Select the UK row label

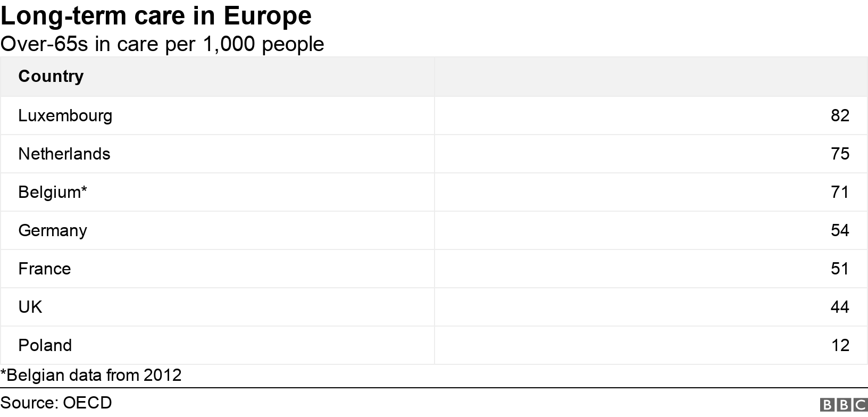point(30,307)
